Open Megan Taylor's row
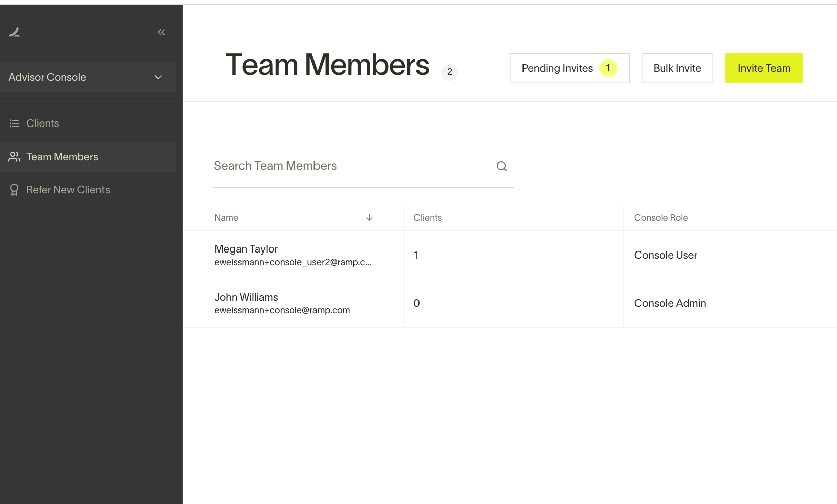The width and height of the screenshot is (837, 504). point(510,255)
